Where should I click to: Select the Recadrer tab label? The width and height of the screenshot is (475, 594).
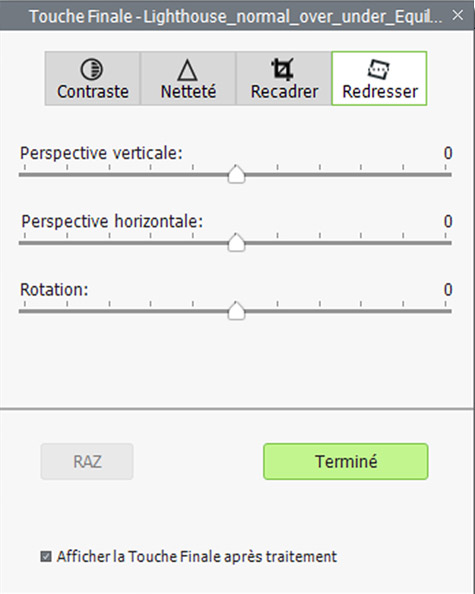coord(284,92)
